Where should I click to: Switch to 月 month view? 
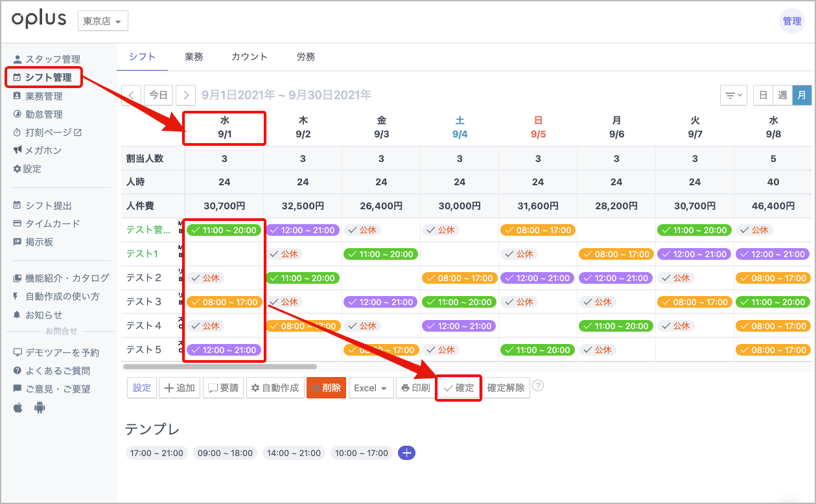[x=802, y=95]
